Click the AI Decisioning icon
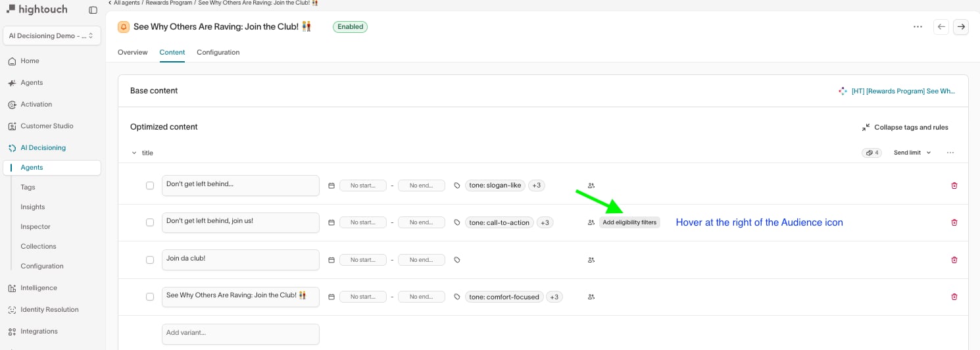This screenshot has height=350, width=980. 12,148
